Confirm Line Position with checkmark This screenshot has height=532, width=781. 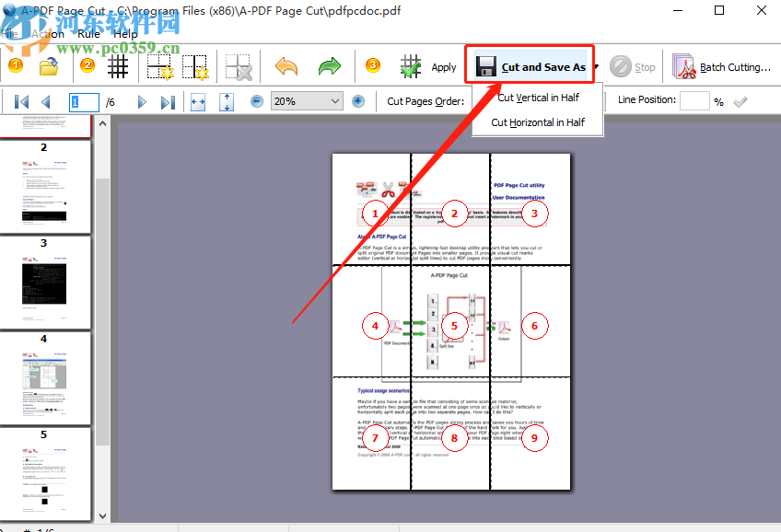738,101
